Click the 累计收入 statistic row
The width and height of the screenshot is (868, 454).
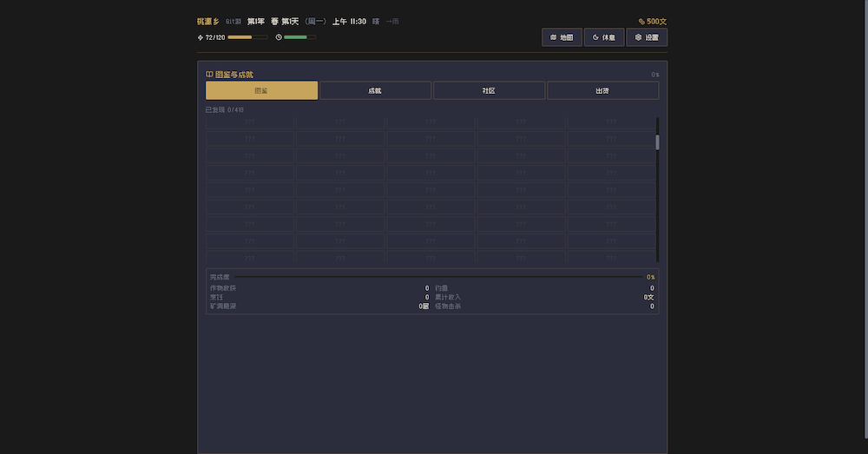pos(544,297)
